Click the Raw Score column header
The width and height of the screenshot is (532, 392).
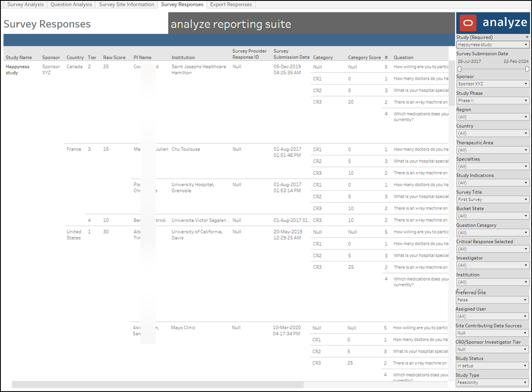(114, 58)
